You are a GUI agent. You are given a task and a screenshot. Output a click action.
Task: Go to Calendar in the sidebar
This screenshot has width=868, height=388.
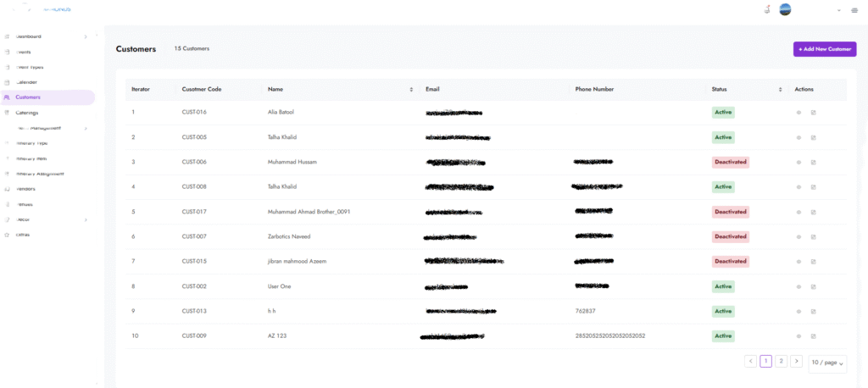click(x=26, y=82)
